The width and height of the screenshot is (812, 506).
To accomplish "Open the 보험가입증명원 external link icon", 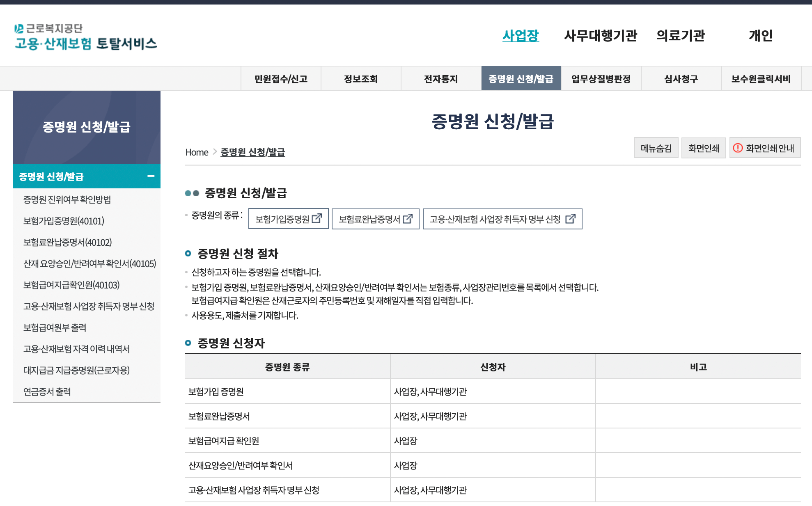I will pyautogui.click(x=316, y=219).
